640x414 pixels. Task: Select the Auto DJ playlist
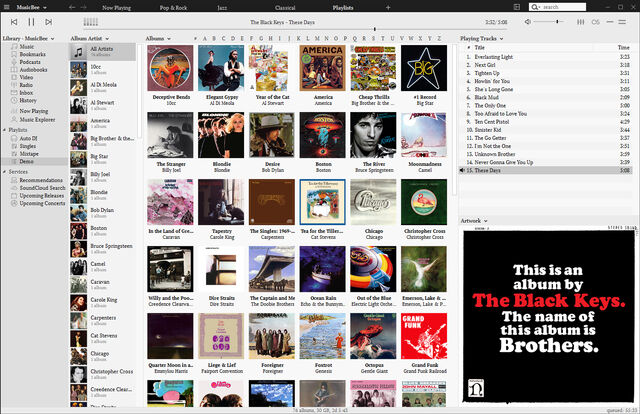coord(28,138)
